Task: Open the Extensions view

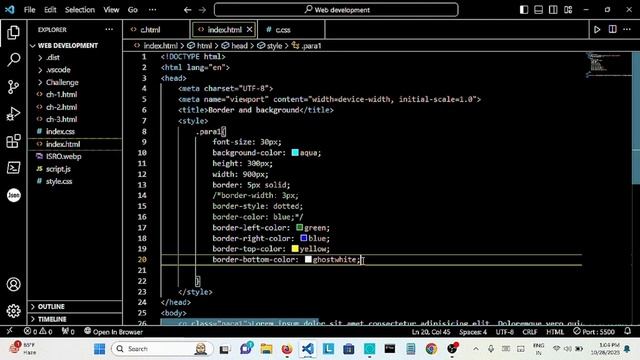Action: click(13, 141)
